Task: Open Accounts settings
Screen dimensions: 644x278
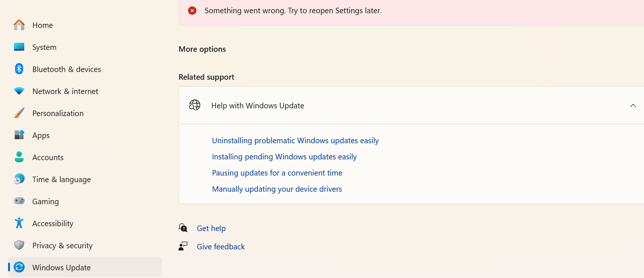Action: [x=85, y=157]
